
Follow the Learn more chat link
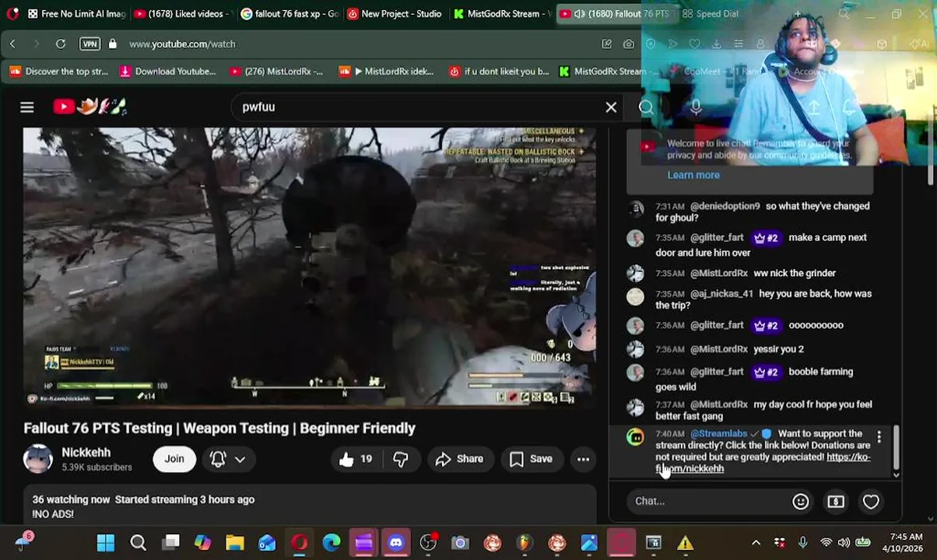pos(693,175)
